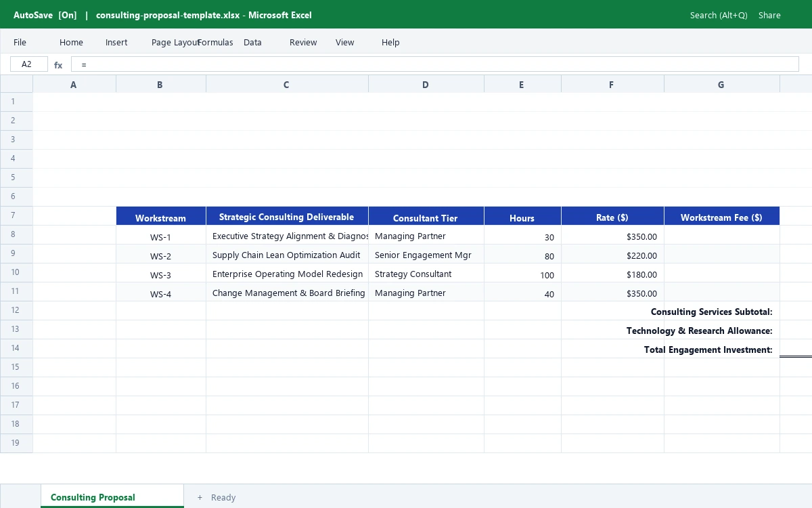Open the View tab
Viewport: 812px width, 508px height.
tap(344, 42)
